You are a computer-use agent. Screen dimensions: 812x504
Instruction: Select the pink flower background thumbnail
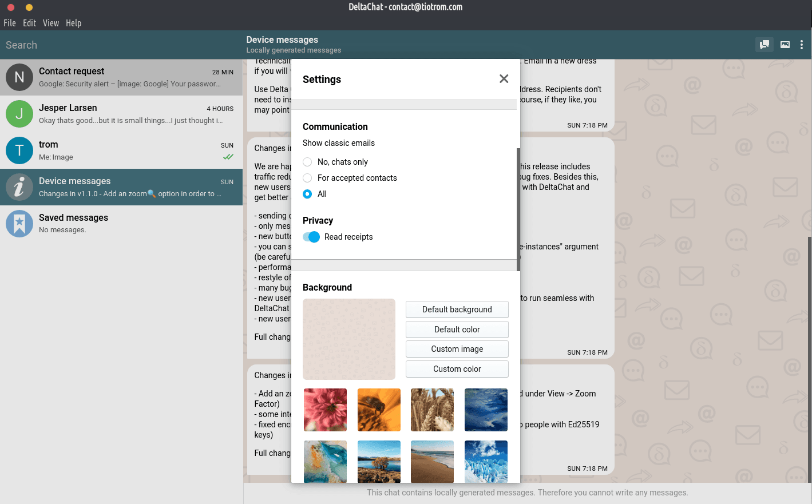[325, 410]
